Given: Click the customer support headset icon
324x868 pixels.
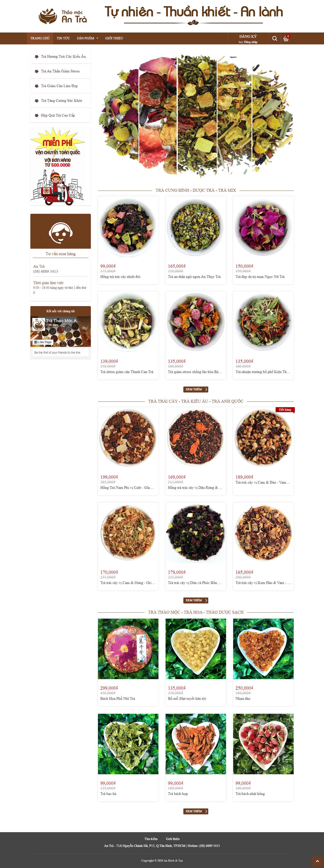Looking at the screenshot, I should pos(61,232).
